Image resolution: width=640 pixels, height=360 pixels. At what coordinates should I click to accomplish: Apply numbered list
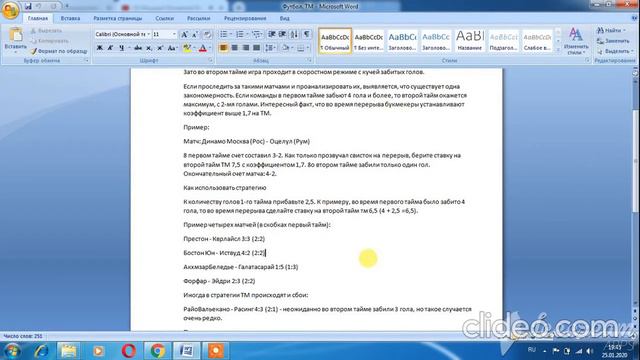tap(240, 34)
